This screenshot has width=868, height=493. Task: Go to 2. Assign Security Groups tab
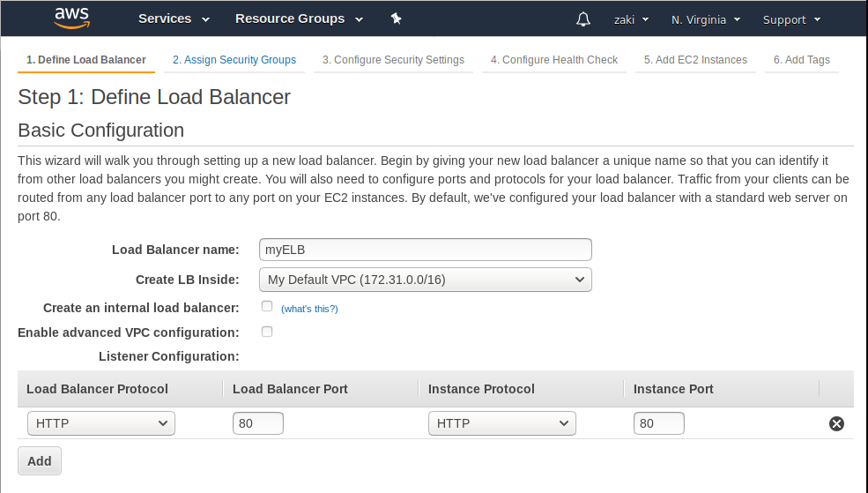point(234,60)
